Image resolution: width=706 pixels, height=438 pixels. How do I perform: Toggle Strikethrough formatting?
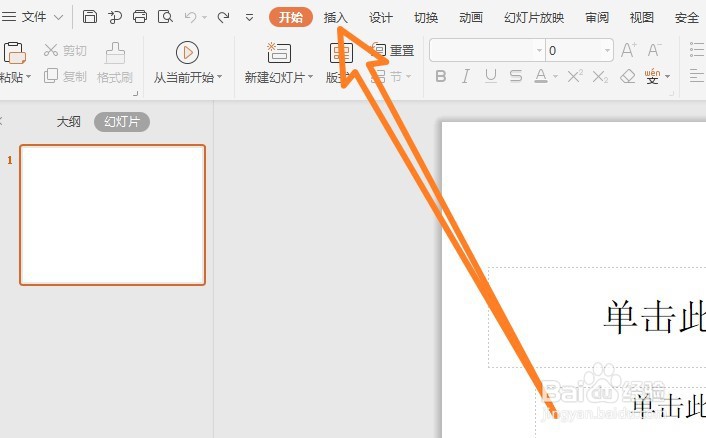tap(516, 77)
